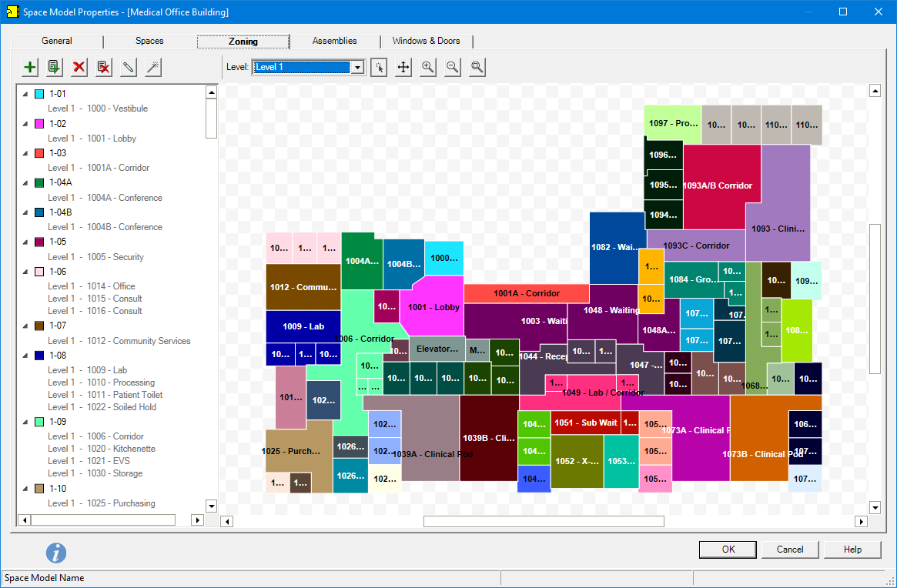Select 'Level 1 - 1011 - Patient Toilet' row

[105, 395]
